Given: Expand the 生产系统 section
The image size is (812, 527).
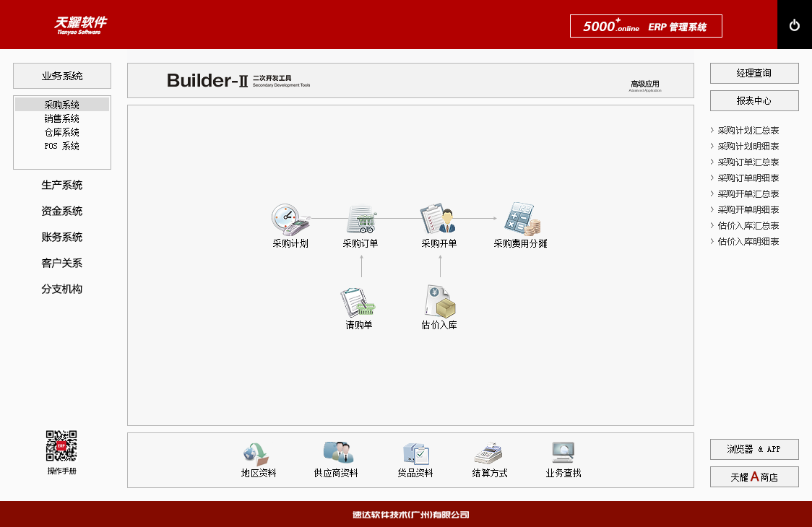Looking at the screenshot, I should (62, 186).
